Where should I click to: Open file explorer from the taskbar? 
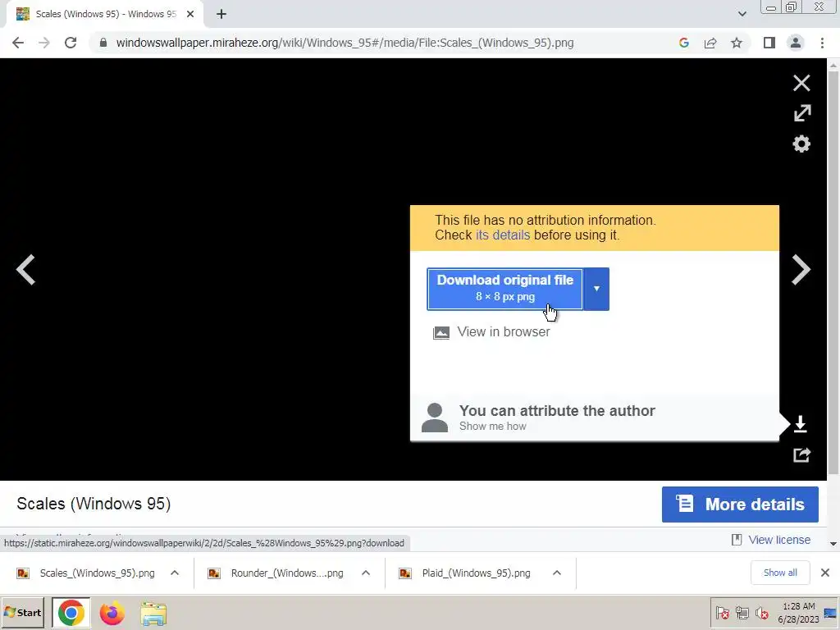(x=153, y=614)
